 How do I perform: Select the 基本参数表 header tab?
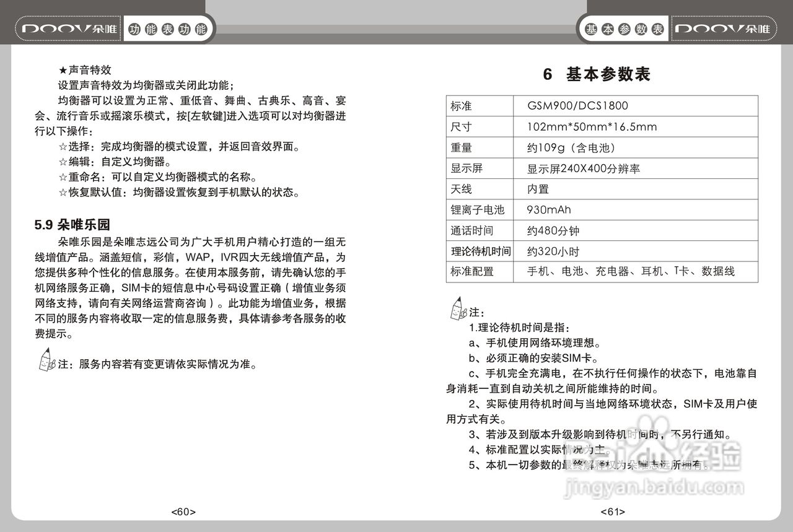(623, 28)
